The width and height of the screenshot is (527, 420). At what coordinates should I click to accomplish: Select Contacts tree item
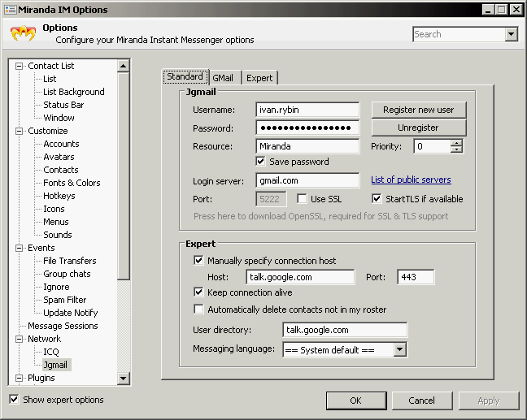61,170
